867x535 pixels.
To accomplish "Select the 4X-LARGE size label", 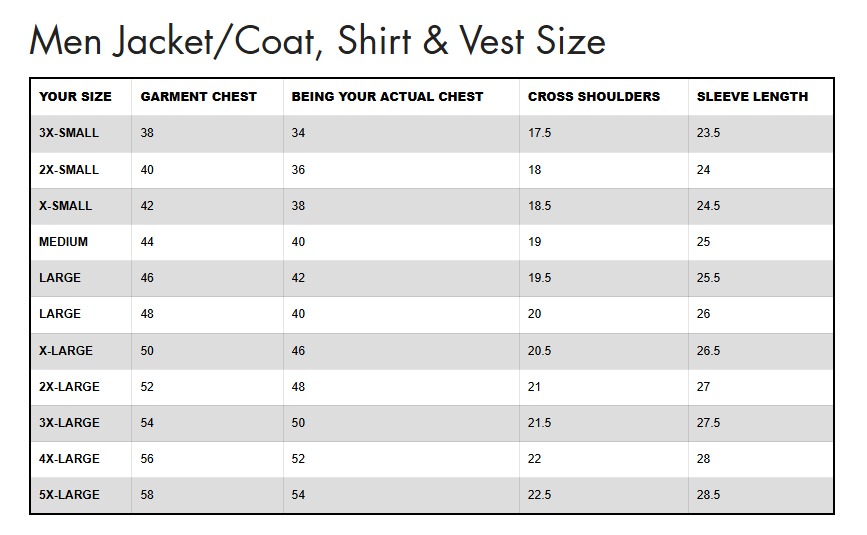I will [69, 459].
